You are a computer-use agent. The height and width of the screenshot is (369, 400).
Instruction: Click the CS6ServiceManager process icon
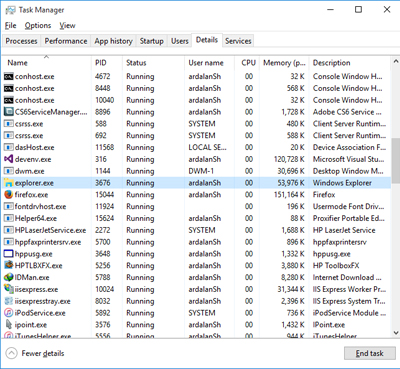tap(8, 112)
